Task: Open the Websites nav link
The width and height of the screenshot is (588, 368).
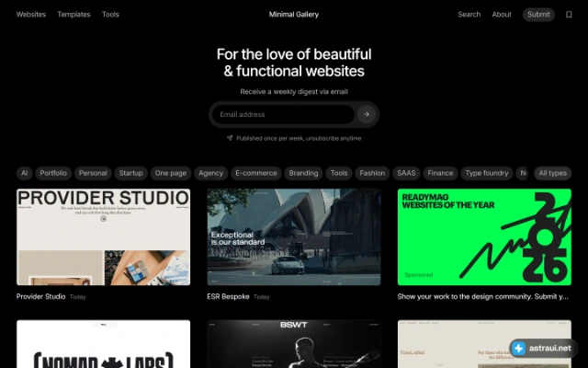Action: coord(31,15)
